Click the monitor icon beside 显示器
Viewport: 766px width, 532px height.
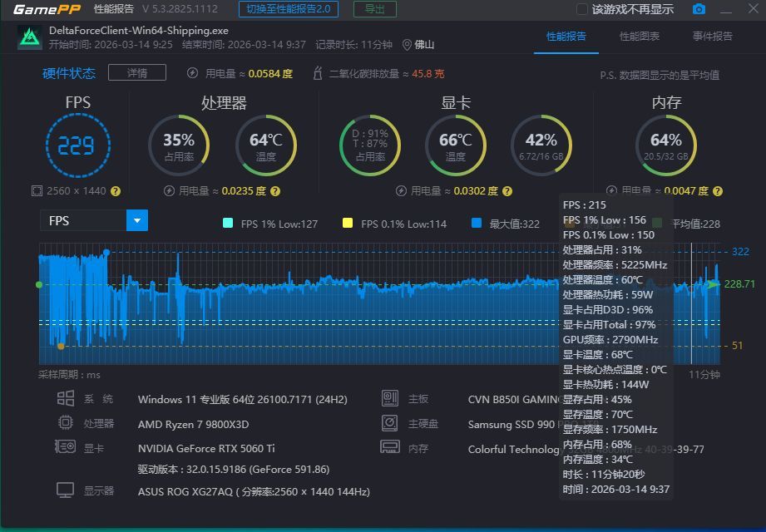tap(66, 490)
